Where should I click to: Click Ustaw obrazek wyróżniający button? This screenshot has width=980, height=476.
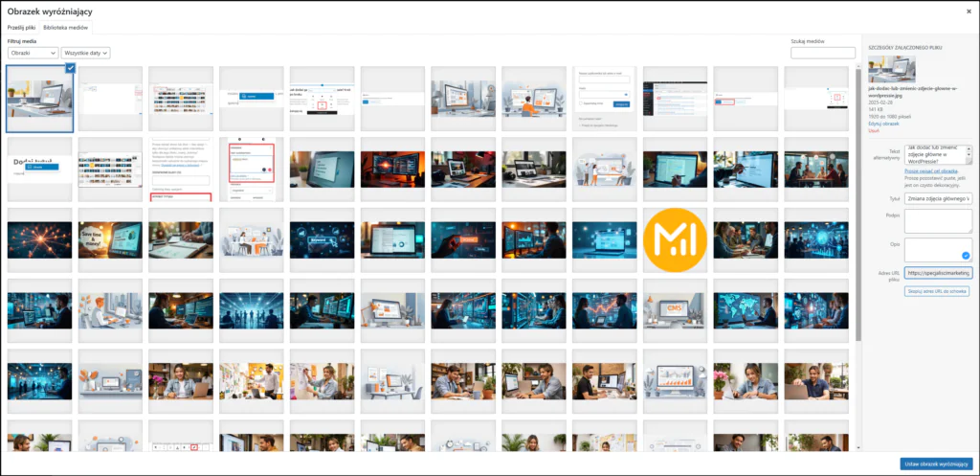click(x=935, y=464)
